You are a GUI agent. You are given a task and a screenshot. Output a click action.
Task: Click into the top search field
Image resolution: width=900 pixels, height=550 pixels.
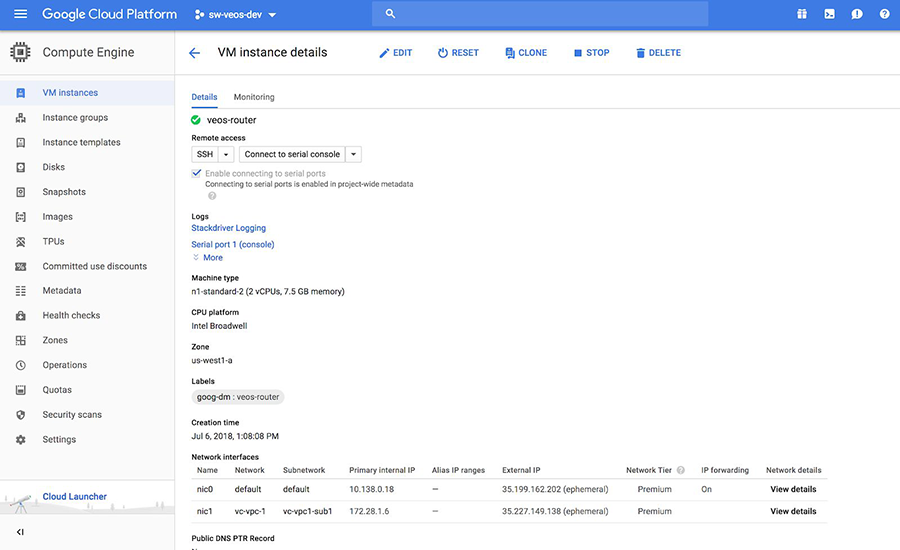(x=540, y=14)
